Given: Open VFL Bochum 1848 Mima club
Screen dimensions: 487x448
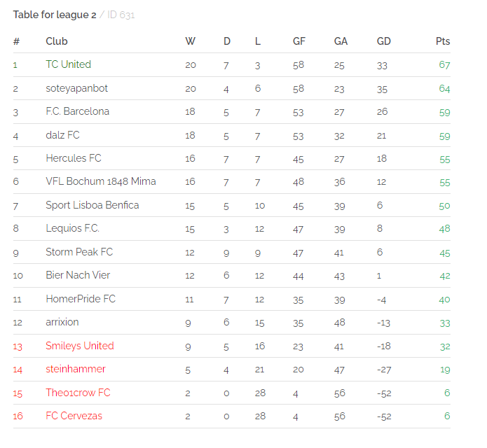Looking at the screenshot, I should point(101,181).
